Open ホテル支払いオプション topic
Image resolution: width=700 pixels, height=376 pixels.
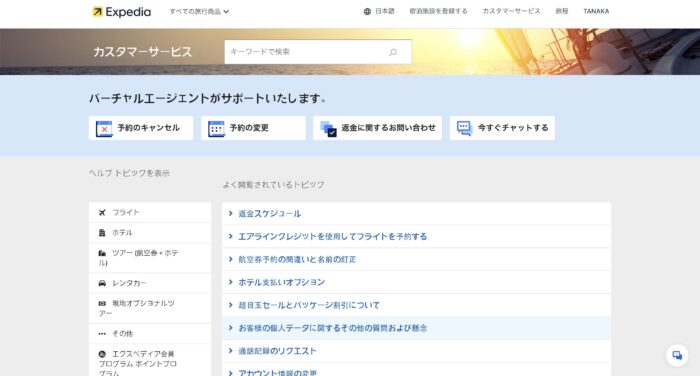(417, 282)
